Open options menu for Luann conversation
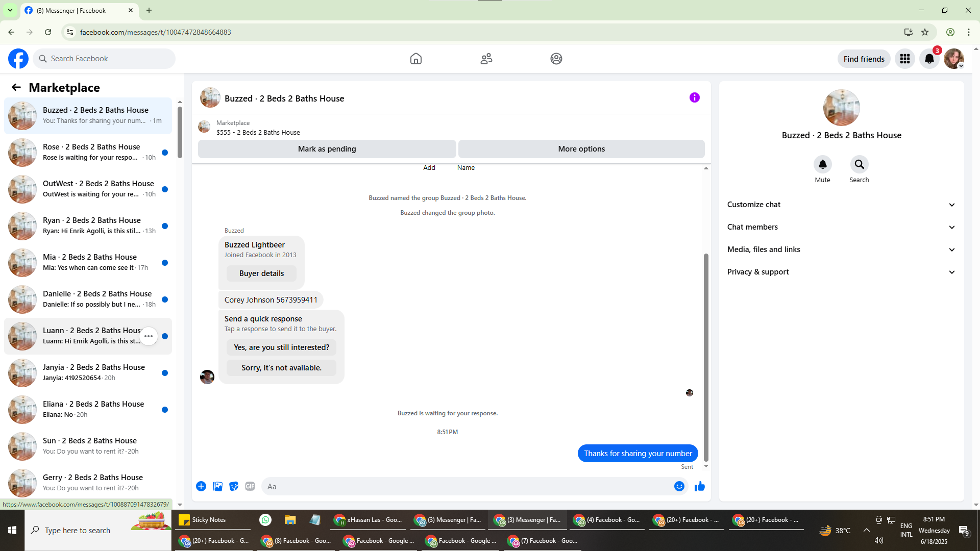 [x=149, y=336]
